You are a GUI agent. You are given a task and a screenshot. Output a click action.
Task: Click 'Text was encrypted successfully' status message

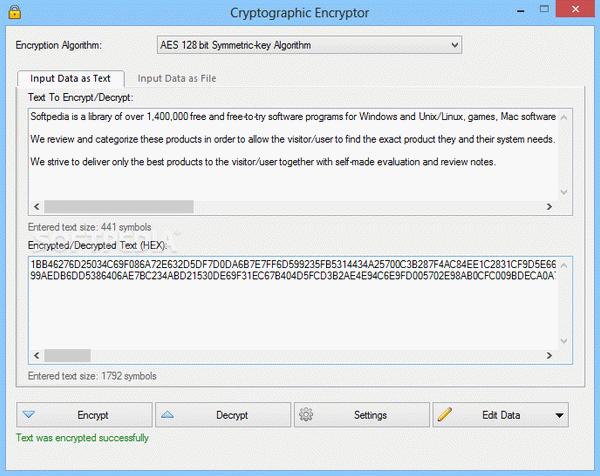pyautogui.click(x=82, y=437)
